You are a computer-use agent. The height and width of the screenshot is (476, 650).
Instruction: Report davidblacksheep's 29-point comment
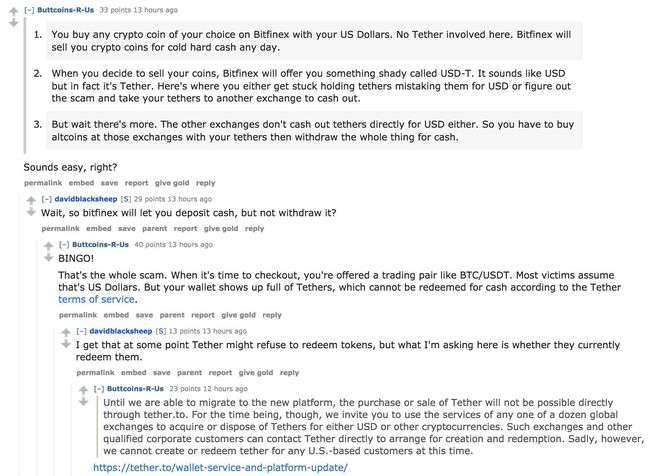(x=155, y=228)
